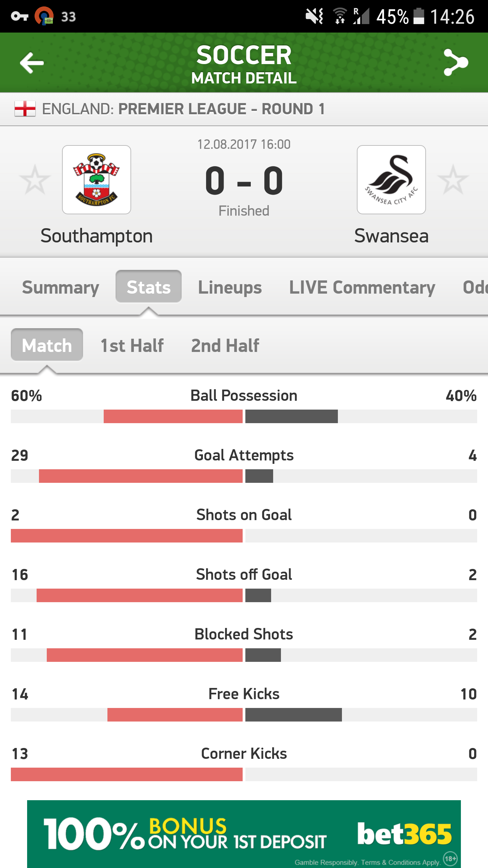This screenshot has height=868, width=488.
Task: Tap the battery status icon
Action: click(419, 16)
